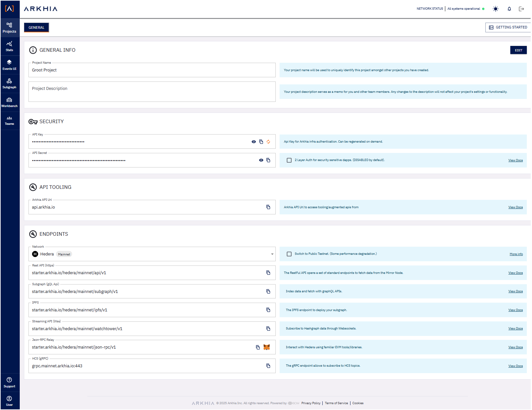Open the Workbench sidebar section
532x410 pixels.
9,102
